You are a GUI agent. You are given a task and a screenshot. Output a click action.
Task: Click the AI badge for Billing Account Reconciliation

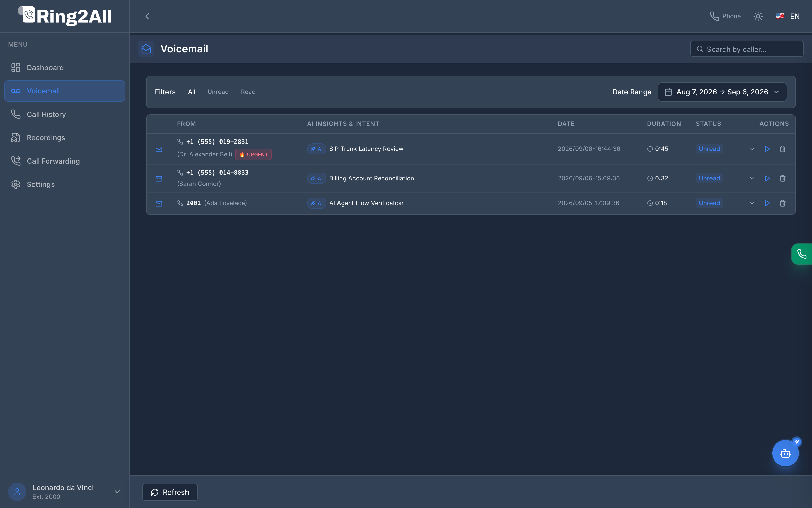coord(316,178)
